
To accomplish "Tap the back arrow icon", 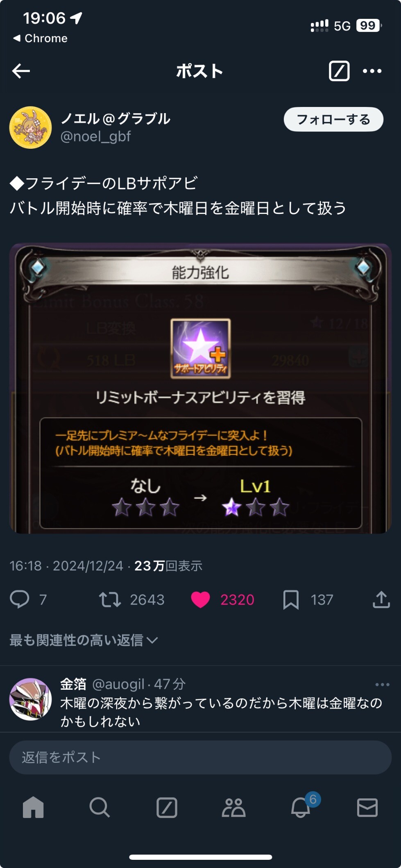I will (x=21, y=71).
